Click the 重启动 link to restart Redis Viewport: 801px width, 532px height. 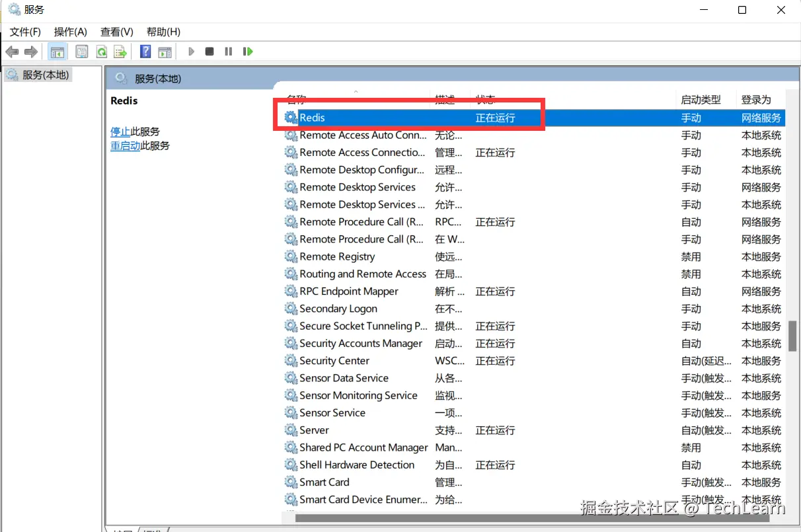(126, 146)
